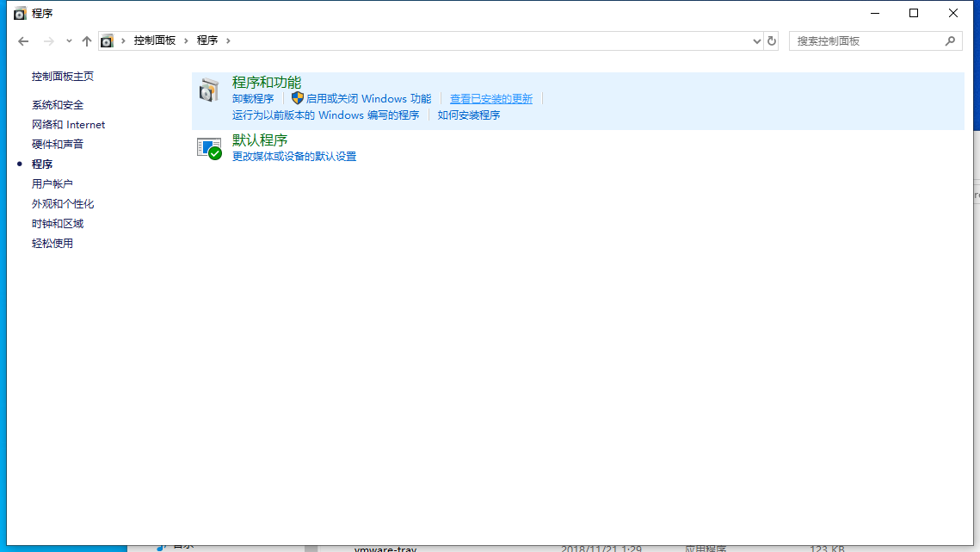Image resolution: width=980 pixels, height=552 pixels.
Task: Expand chevron after 程序 breadcrumb
Action: pyautogui.click(x=228, y=40)
